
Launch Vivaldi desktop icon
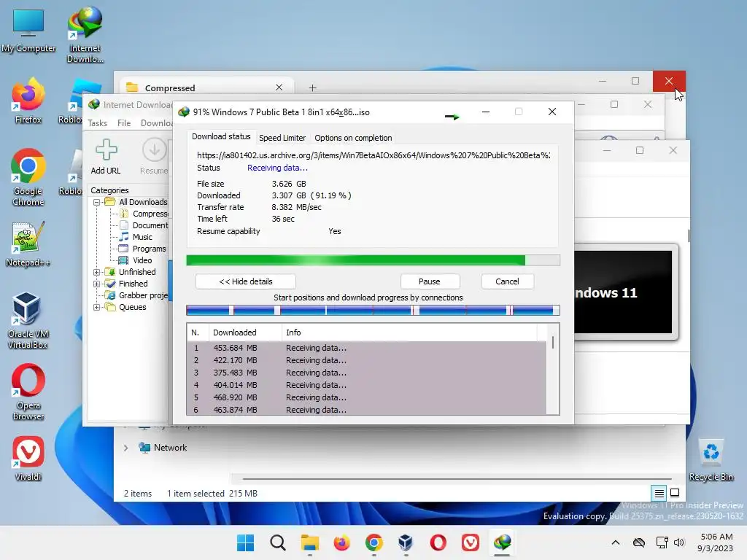click(x=28, y=459)
